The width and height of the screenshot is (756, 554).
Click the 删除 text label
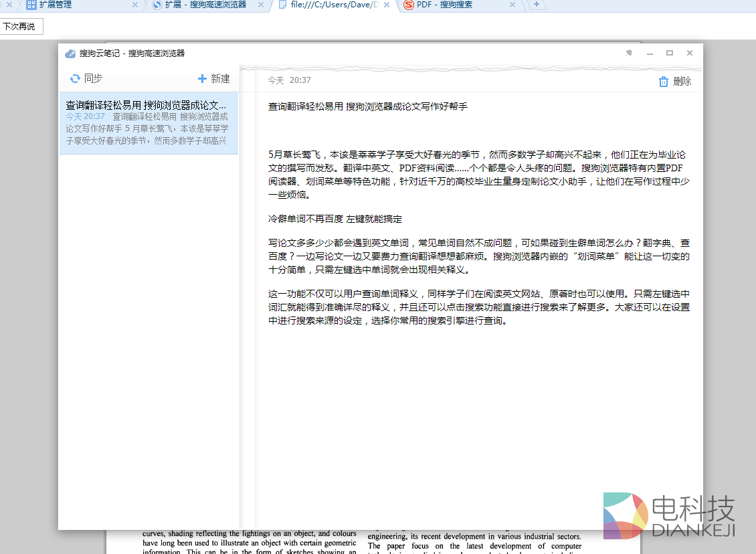click(682, 82)
